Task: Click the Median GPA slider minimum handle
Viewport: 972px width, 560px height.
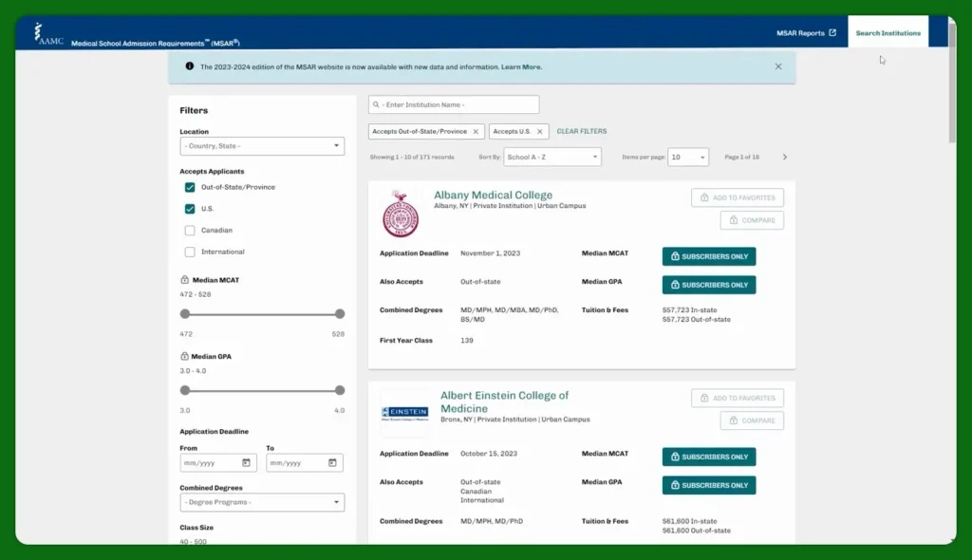Action: [185, 390]
